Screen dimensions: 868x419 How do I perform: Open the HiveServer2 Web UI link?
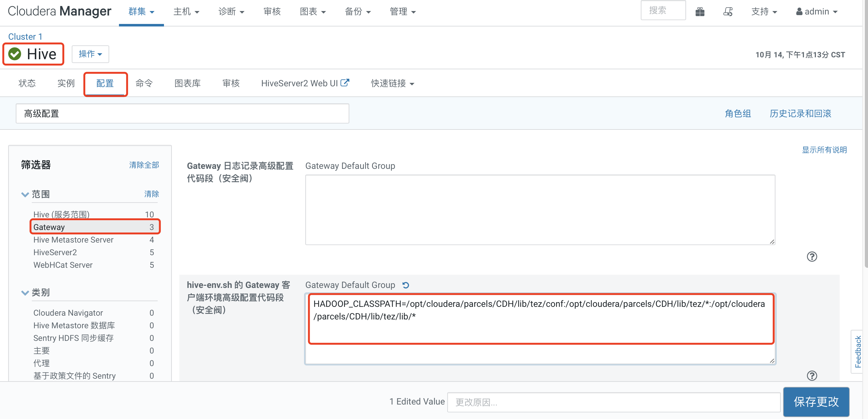[x=299, y=83]
